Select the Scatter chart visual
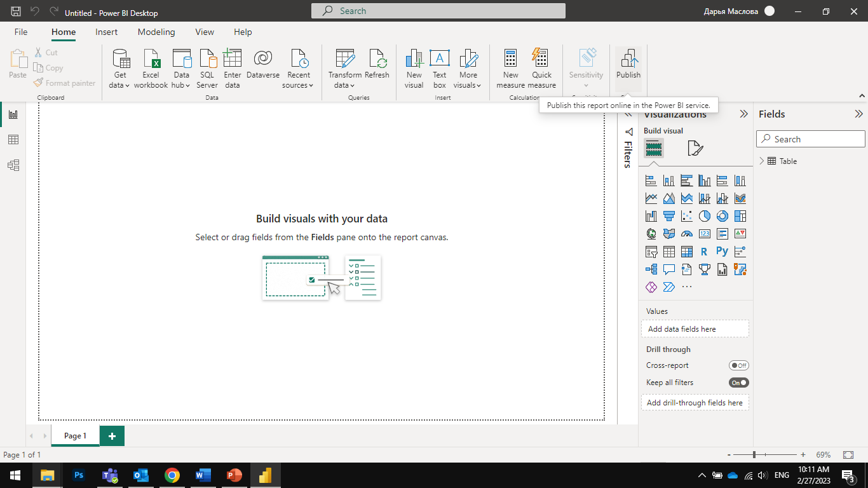This screenshot has height=488, width=868. pyautogui.click(x=686, y=216)
